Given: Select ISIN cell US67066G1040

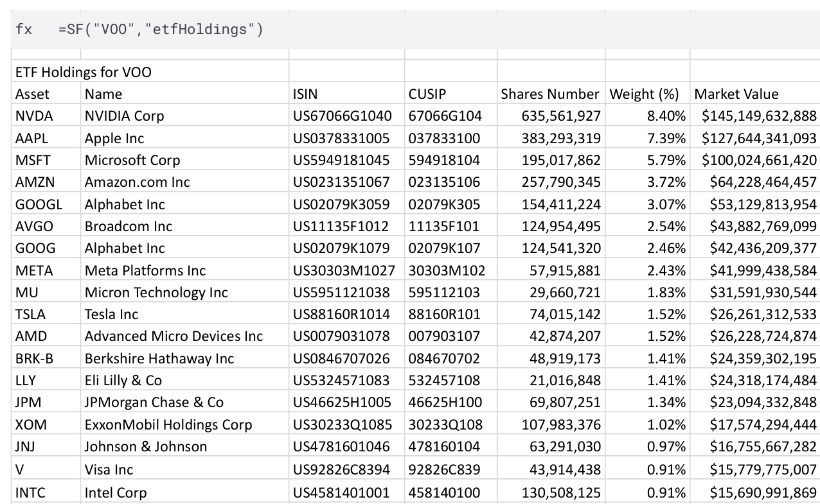Looking at the screenshot, I should pos(347,116).
